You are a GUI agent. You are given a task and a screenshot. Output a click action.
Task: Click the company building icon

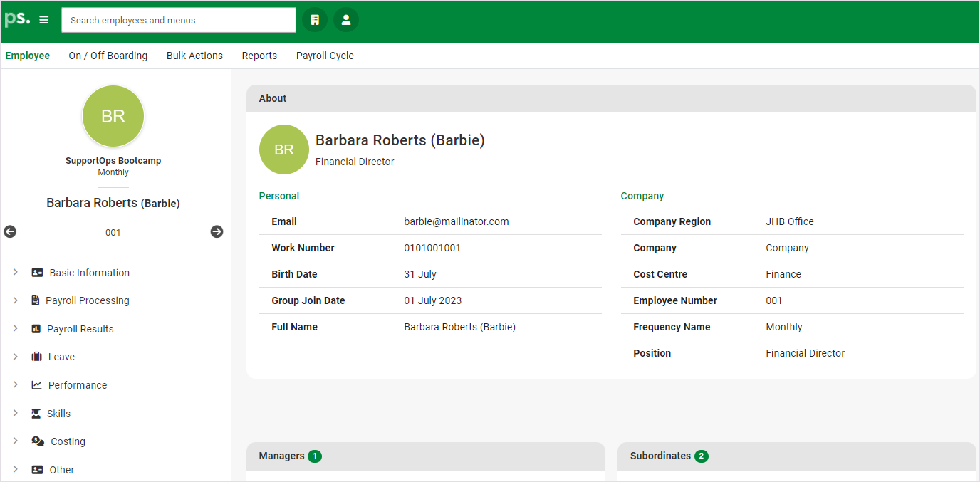point(315,20)
